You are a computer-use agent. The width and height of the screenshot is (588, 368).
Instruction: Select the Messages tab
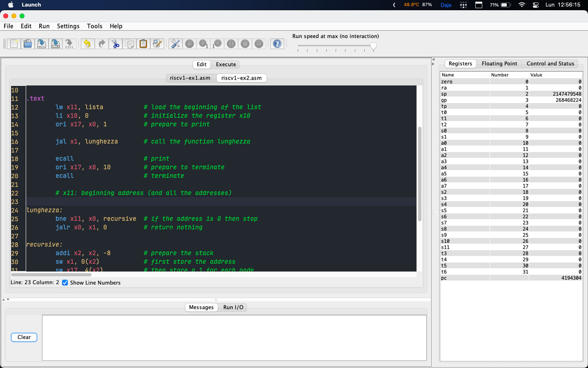[x=201, y=307]
